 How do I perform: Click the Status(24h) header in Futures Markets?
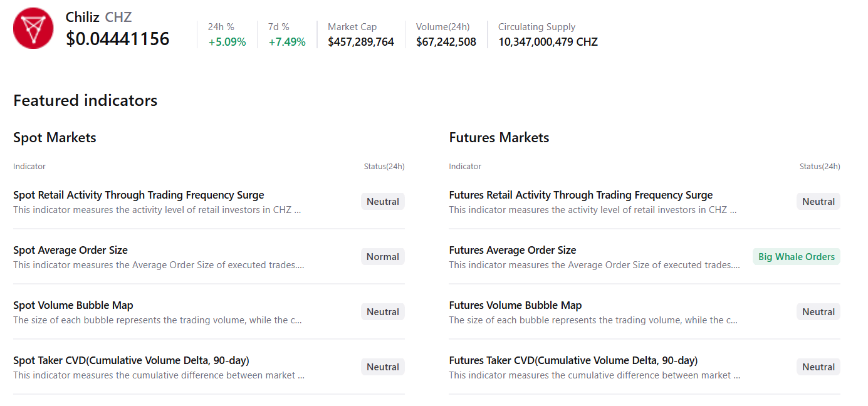coord(820,167)
